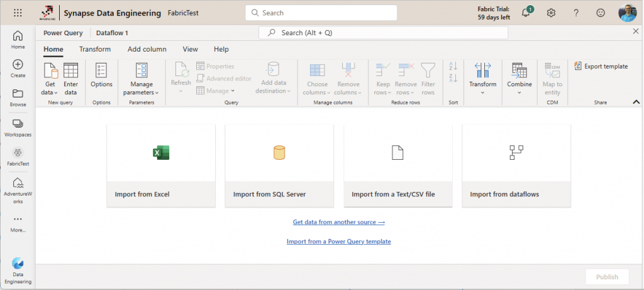Open the Options ribbon button
644x290 pixels.
pyautogui.click(x=101, y=78)
